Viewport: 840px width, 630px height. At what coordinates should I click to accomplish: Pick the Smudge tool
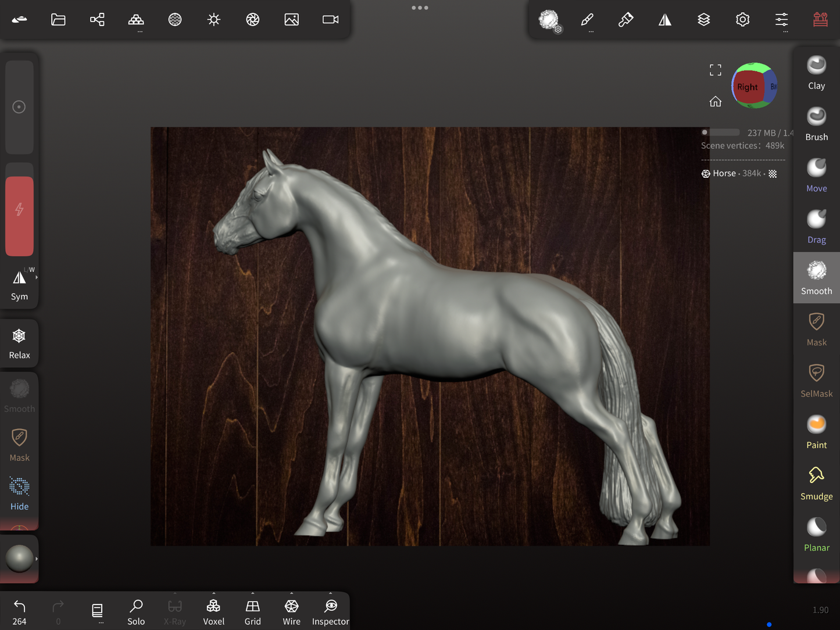tap(816, 483)
